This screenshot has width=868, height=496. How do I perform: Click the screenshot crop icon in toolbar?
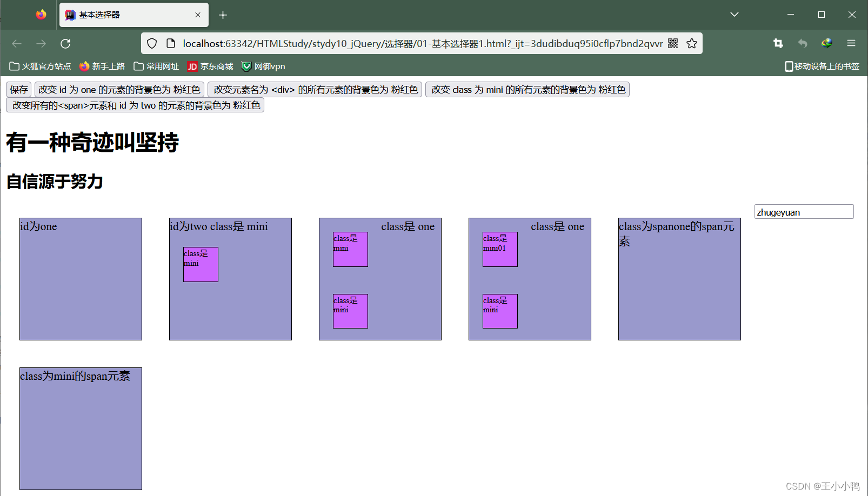point(778,44)
